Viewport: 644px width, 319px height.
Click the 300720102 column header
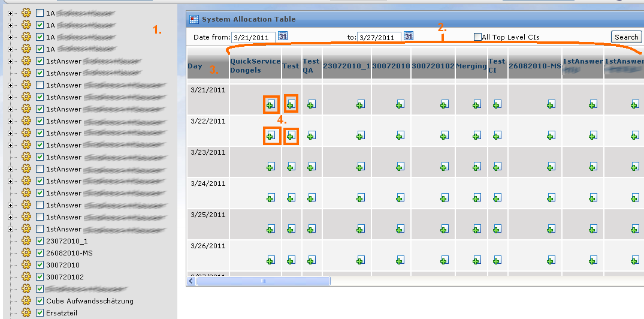click(433, 66)
